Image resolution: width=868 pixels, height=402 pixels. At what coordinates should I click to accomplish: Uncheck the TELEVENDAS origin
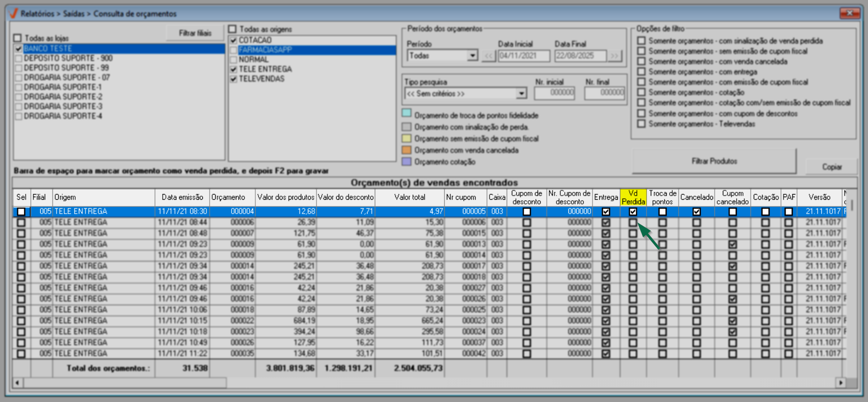coord(234,79)
